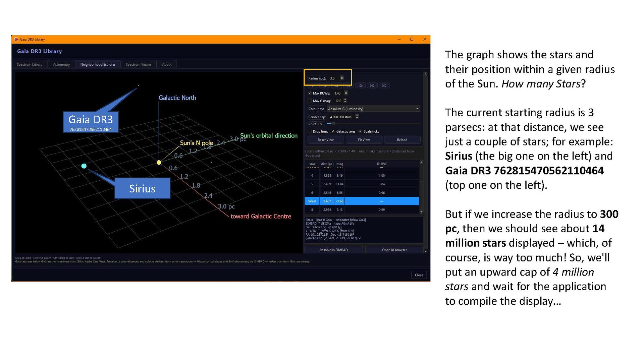The width and height of the screenshot is (644, 362).
Task: Open the Colour by dropdown
Action: pyautogui.click(x=373, y=109)
